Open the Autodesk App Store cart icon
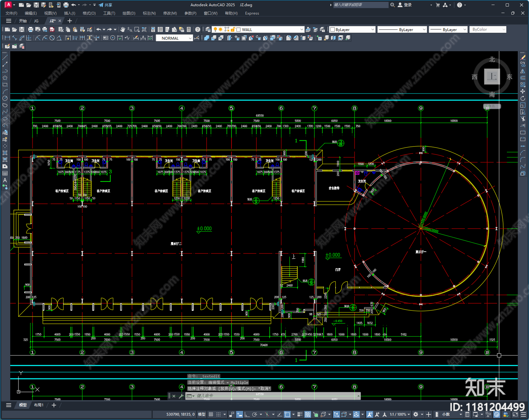529x420 pixels. tap(438, 5)
